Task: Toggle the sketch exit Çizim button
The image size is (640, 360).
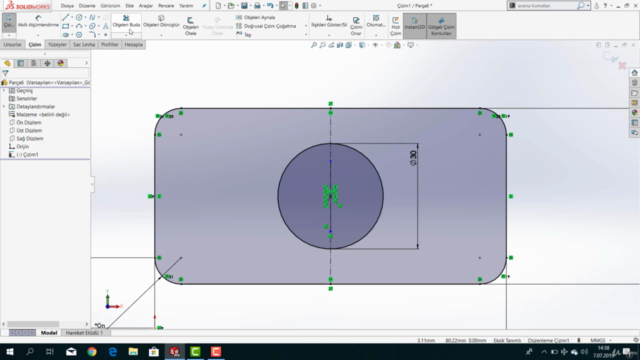Action: tap(9, 22)
